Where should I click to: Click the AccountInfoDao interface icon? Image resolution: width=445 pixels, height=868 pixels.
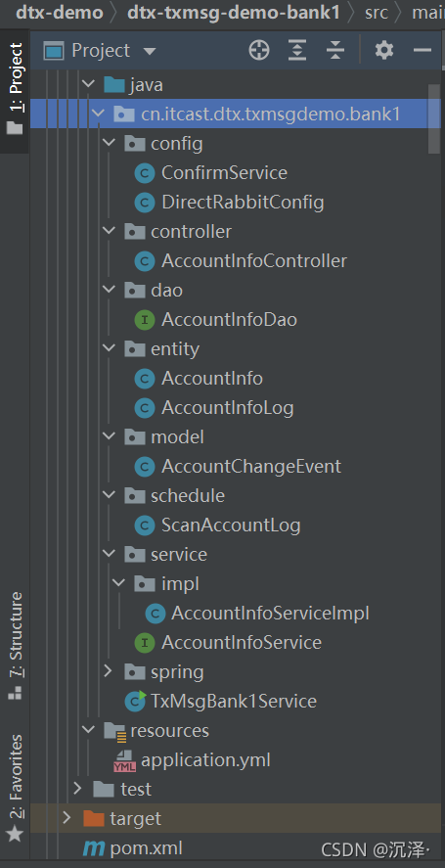coord(145,319)
